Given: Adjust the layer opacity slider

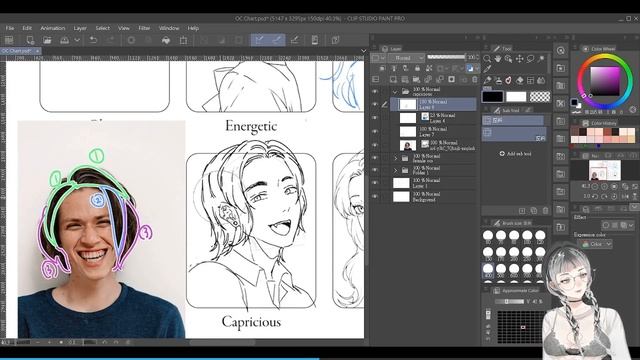Looking at the screenshot, I should (x=446, y=57).
